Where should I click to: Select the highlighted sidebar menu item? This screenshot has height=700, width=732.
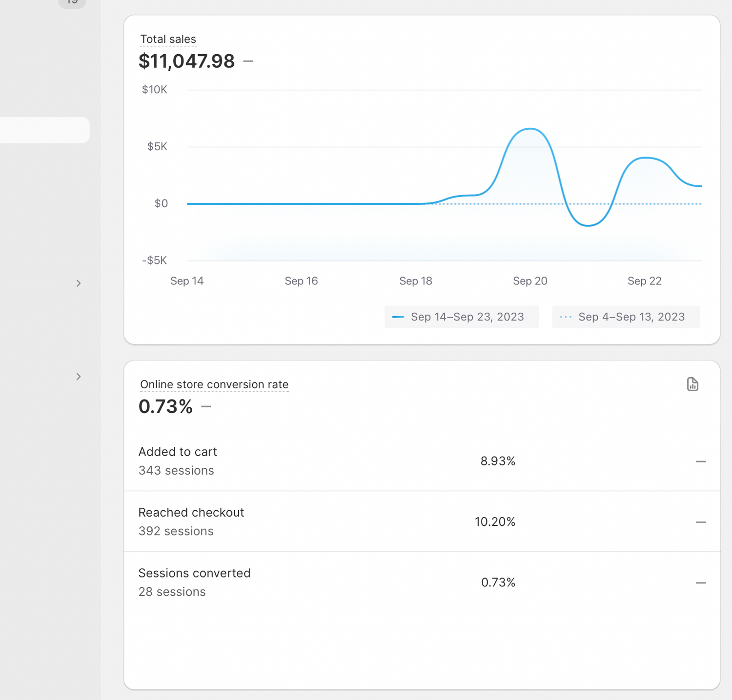coord(44,130)
